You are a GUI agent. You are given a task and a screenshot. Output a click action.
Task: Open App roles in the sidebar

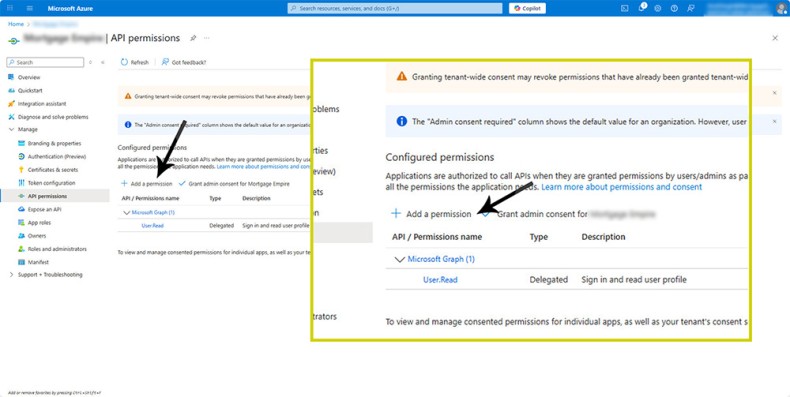(39, 223)
